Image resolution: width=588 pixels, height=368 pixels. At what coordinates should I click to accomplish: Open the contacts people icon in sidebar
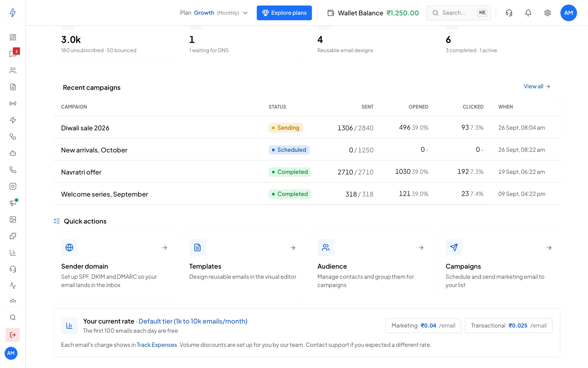click(13, 70)
